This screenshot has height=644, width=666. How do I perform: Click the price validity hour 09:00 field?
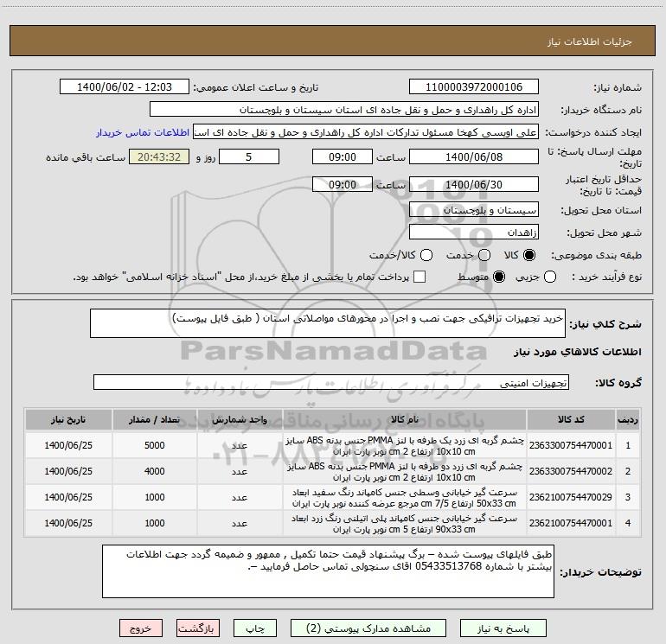(x=343, y=185)
